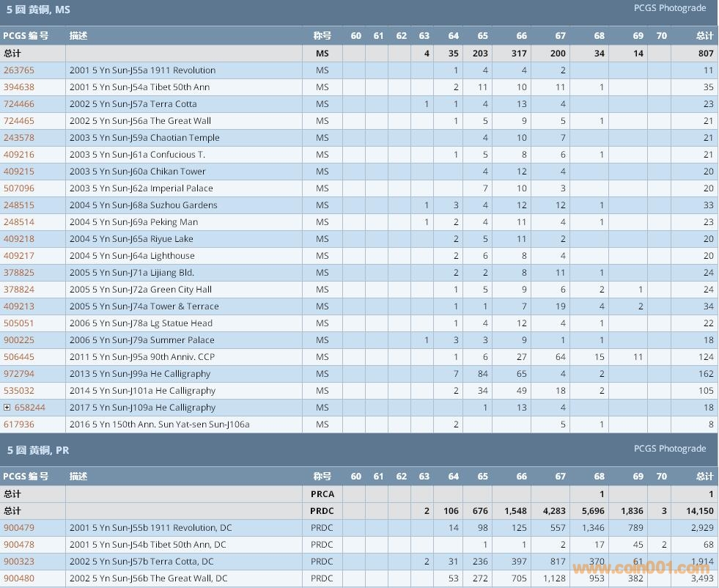Screen dimensions: 719x588
Task: Open PCGS Photograde in the MS section
Action: tap(669, 8)
